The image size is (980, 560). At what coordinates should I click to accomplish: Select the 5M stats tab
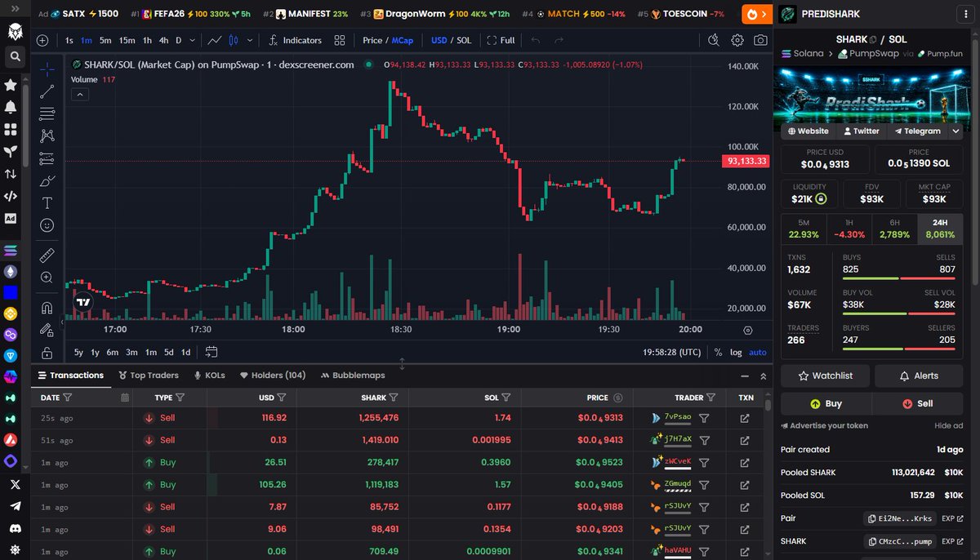point(804,229)
